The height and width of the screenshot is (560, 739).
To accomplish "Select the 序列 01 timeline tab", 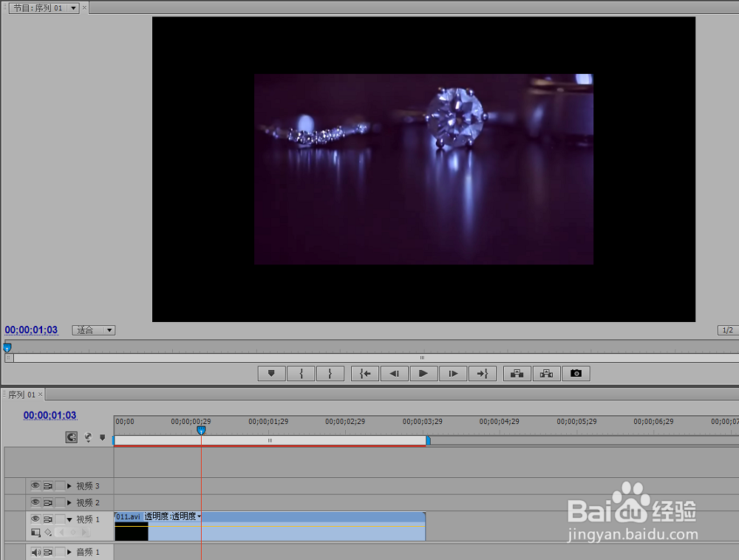I will 21,395.
